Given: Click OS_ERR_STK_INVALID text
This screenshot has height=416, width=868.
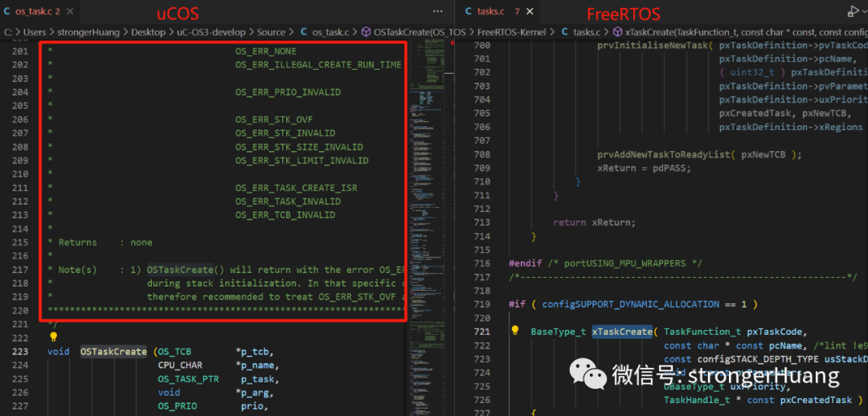Looking at the screenshot, I should (x=285, y=133).
